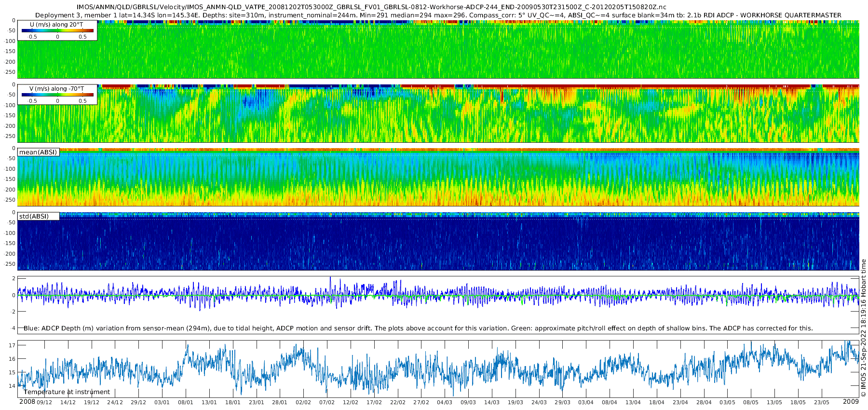Click the -250 depth tick of the U velocity panel
The image size is (868, 410).
(9, 72)
